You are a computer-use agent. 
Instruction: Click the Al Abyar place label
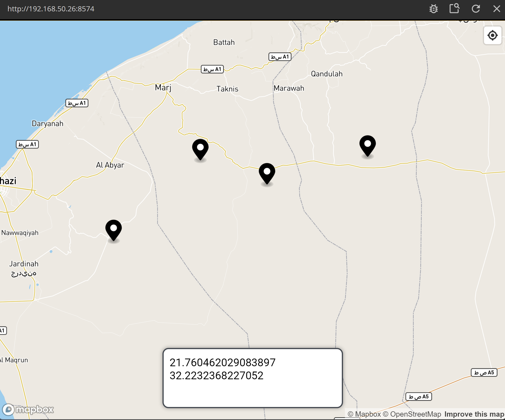click(110, 165)
